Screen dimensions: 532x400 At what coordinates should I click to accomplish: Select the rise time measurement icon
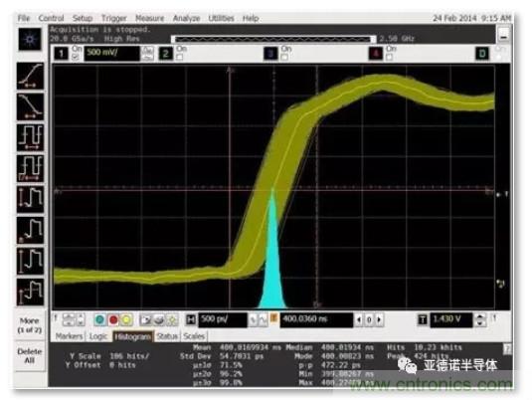tap(30, 76)
